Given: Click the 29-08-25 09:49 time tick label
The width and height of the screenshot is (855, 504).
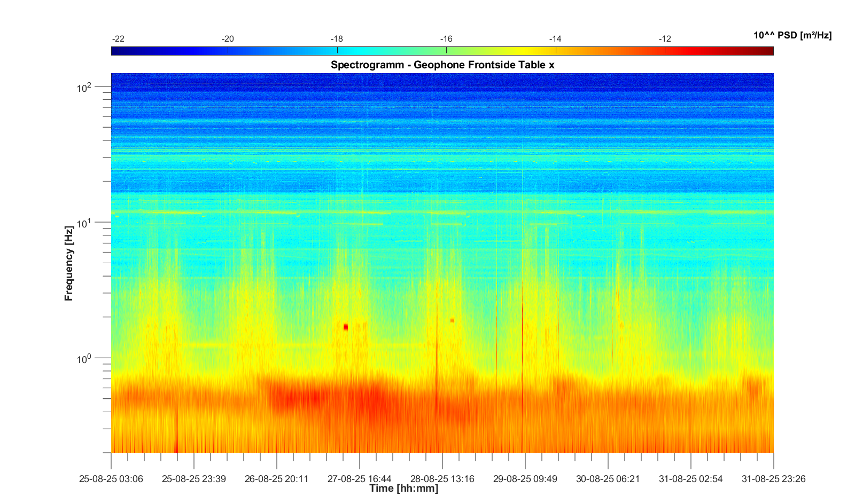Looking at the screenshot, I should pos(525,479).
